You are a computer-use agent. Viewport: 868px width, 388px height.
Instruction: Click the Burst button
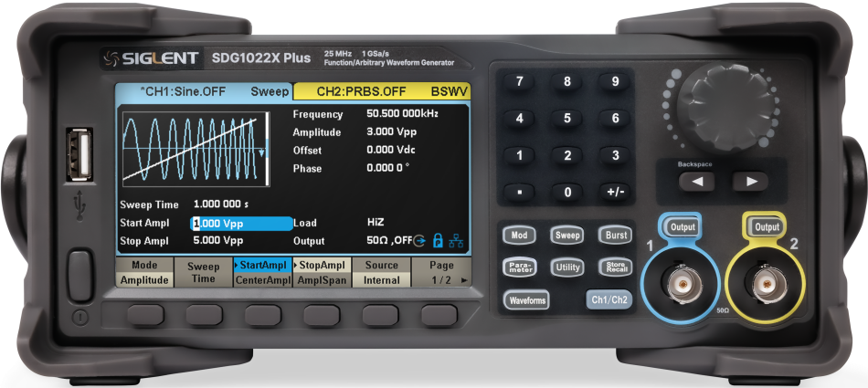click(616, 236)
